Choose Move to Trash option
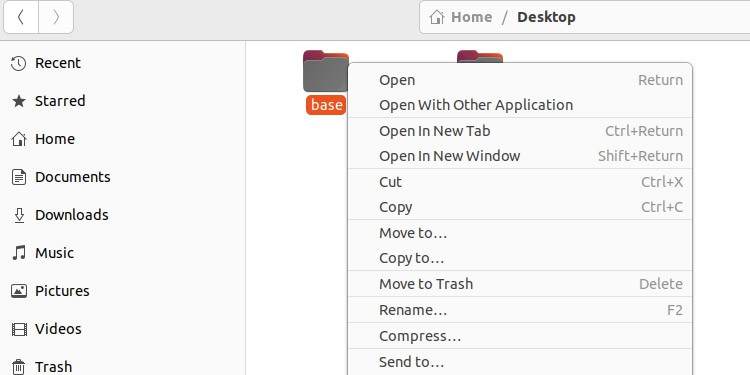Image resolution: width=750 pixels, height=375 pixels. click(520, 284)
